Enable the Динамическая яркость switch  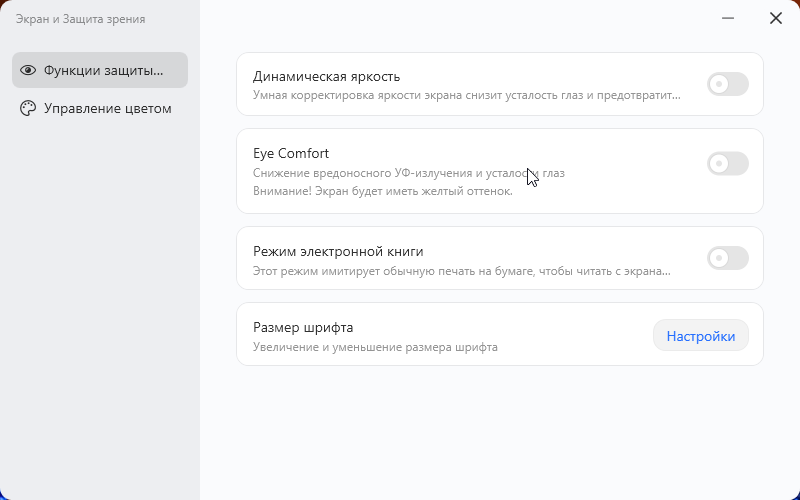pos(727,85)
